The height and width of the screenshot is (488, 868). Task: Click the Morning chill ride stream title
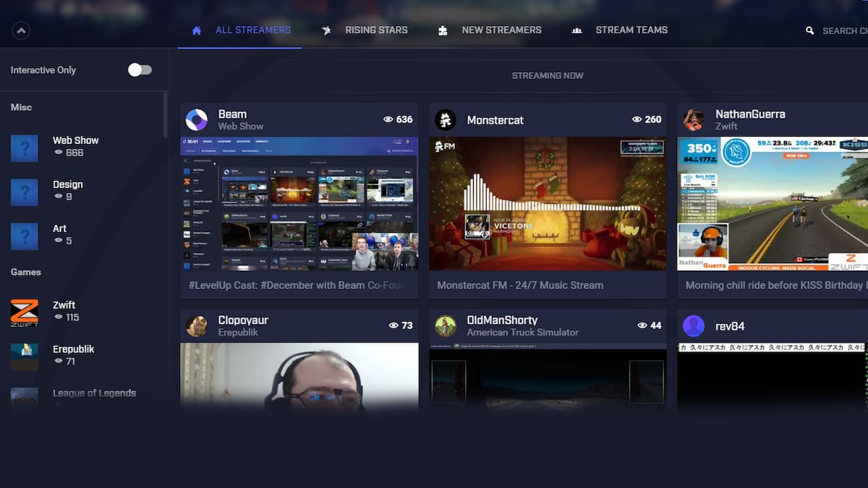tap(775, 286)
